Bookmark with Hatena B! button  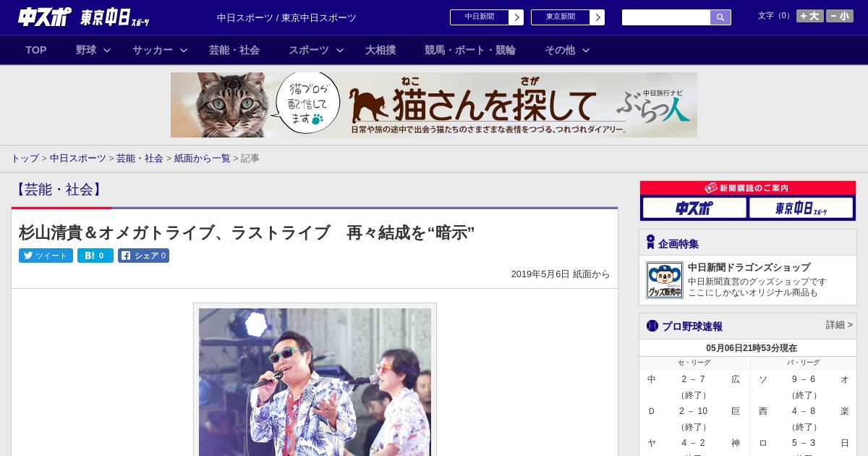pos(95,256)
